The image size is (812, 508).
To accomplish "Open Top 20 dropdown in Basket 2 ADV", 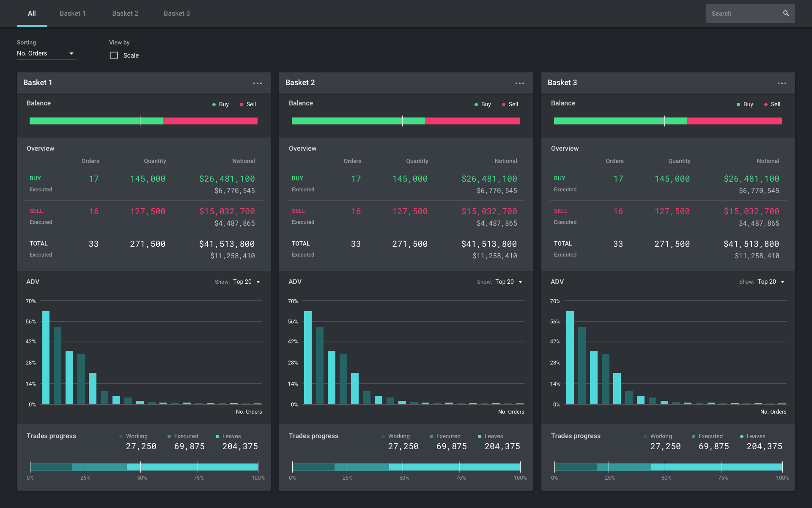I will [509, 282].
